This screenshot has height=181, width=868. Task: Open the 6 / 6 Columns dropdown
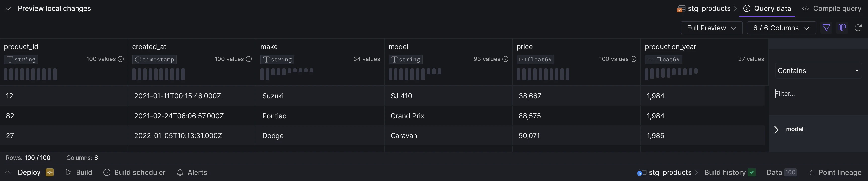781,28
